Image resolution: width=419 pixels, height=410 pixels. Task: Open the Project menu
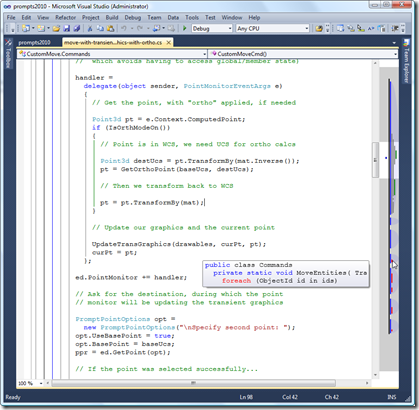pos(91,17)
